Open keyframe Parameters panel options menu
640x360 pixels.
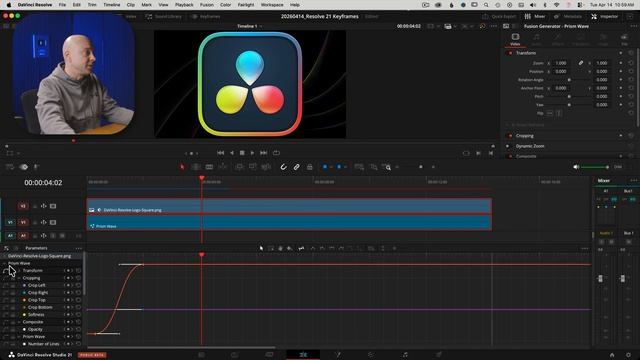pos(78,248)
